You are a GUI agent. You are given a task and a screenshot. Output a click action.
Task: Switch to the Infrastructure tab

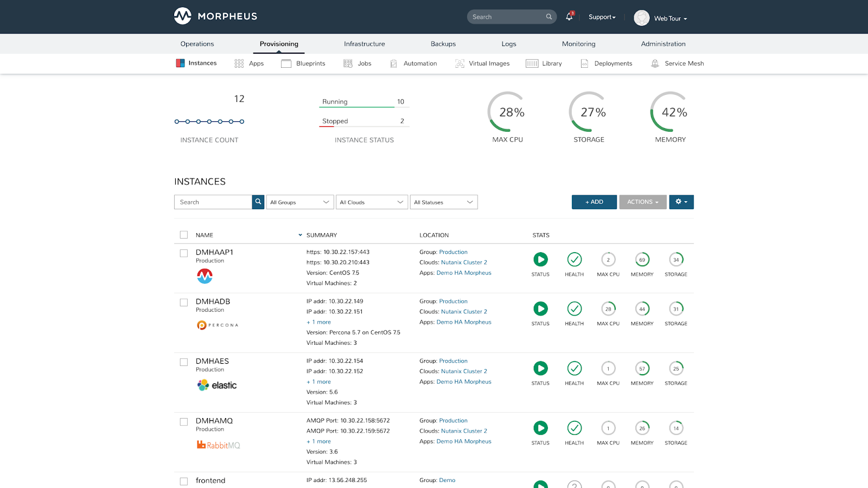(x=364, y=44)
